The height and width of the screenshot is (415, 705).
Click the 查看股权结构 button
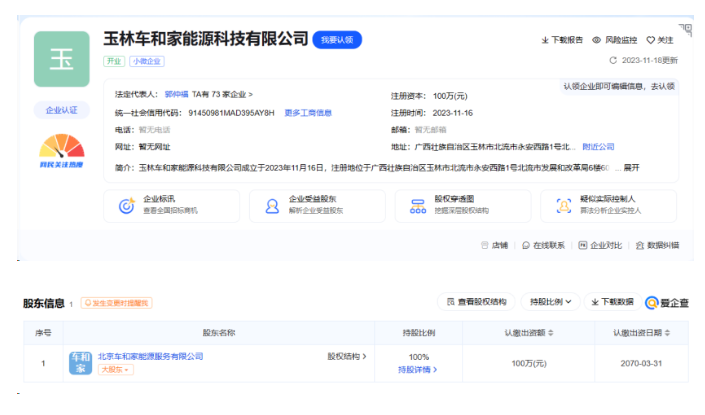(476, 302)
